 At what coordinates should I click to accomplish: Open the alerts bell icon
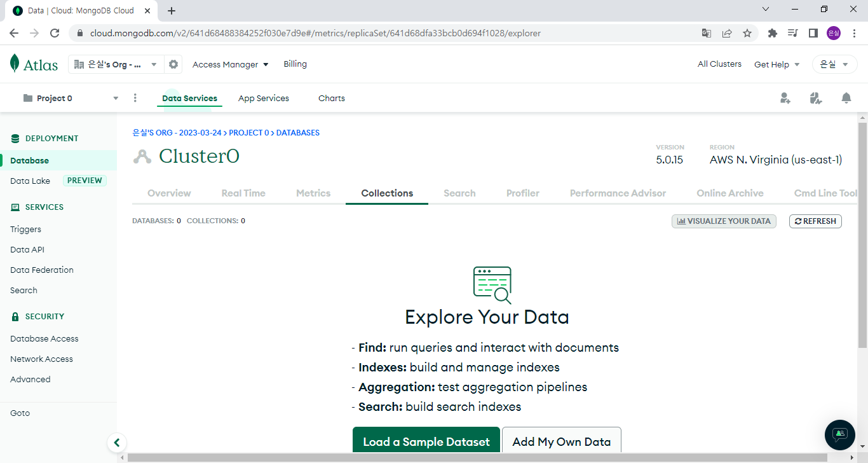(x=846, y=98)
